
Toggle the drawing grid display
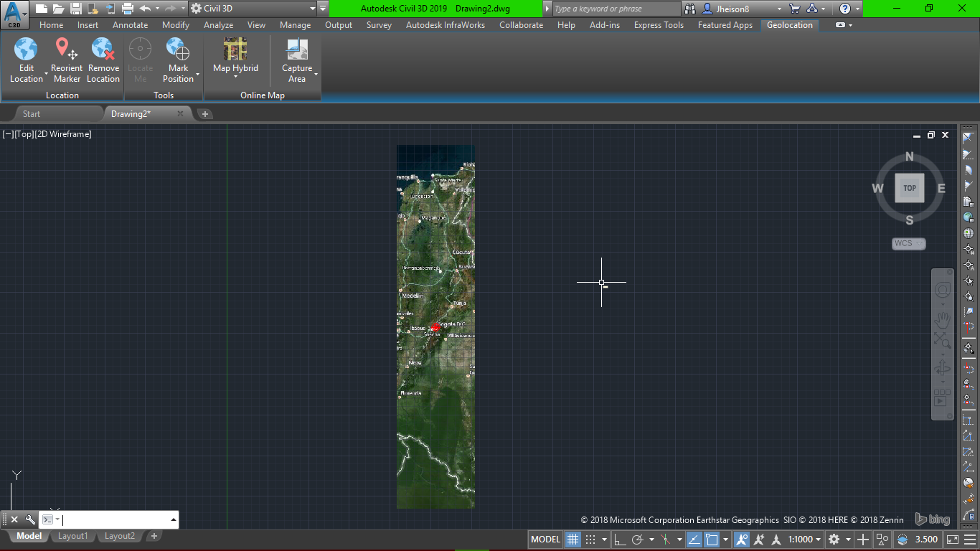[573, 540]
